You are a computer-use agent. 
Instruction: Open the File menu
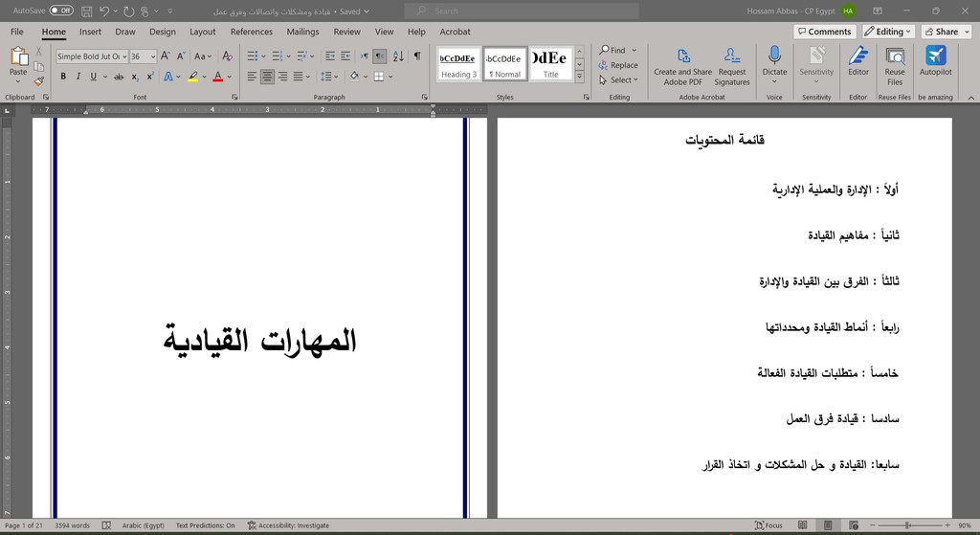click(x=17, y=32)
